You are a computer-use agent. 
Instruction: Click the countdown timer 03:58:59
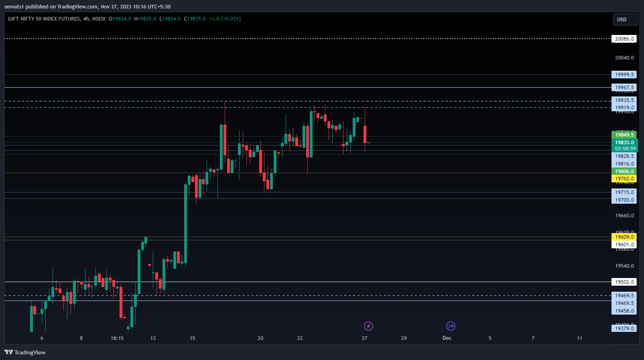(625, 149)
